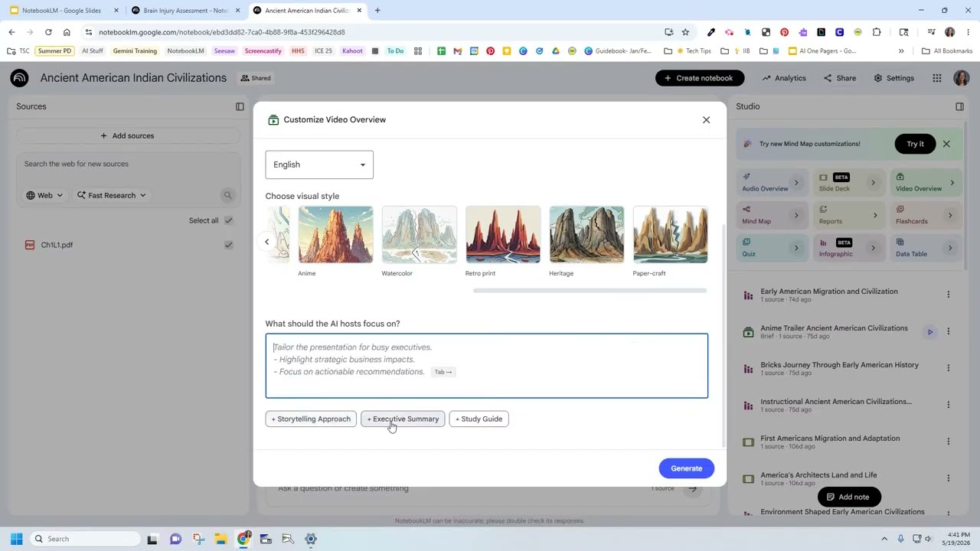
Task: Switch to NotebookLM - Google Slides tab
Action: [61, 11]
